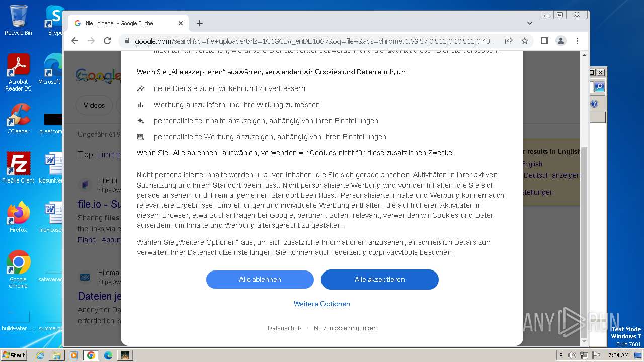This screenshot has width=644, height=362.
Task: Open Firefox desktop shortcut
Action: [x=18, y=217]
